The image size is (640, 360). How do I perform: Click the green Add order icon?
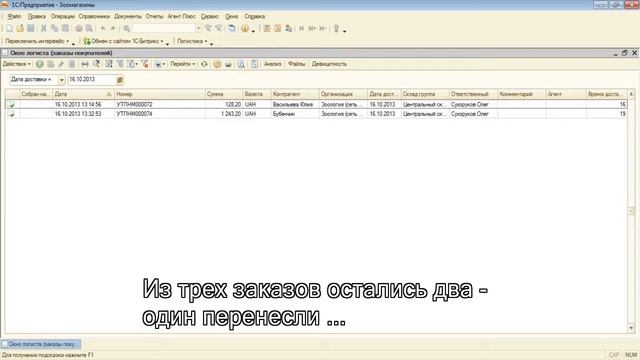click(40, 64)
